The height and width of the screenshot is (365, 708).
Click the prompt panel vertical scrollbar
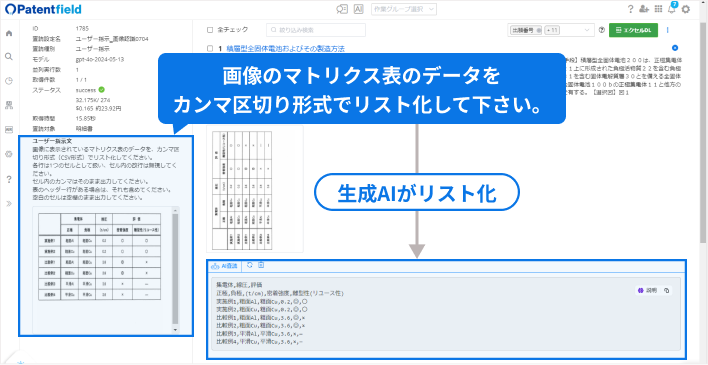[176, 268]
